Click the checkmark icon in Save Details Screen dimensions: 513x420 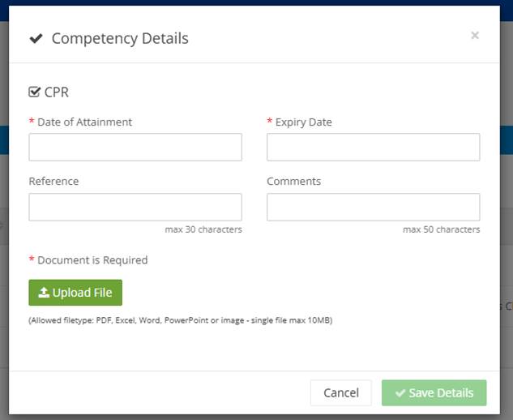(x=400, y=393)
